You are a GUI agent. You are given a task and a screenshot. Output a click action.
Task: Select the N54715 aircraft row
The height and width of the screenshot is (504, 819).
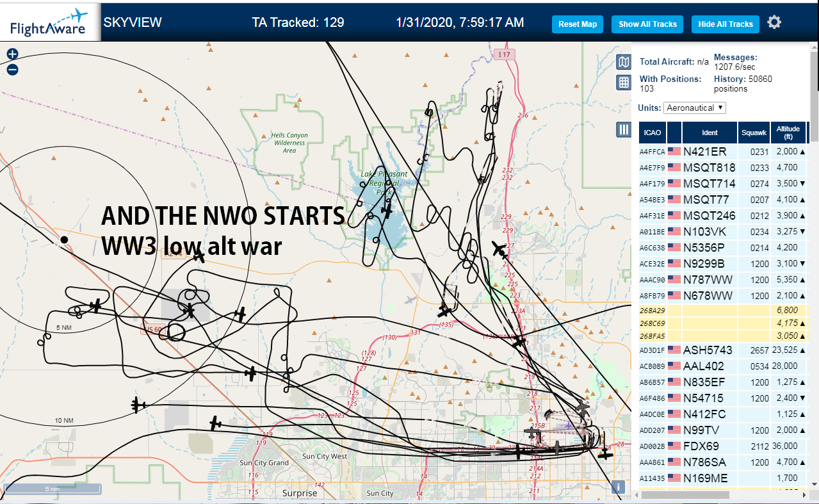coord(723,398)
